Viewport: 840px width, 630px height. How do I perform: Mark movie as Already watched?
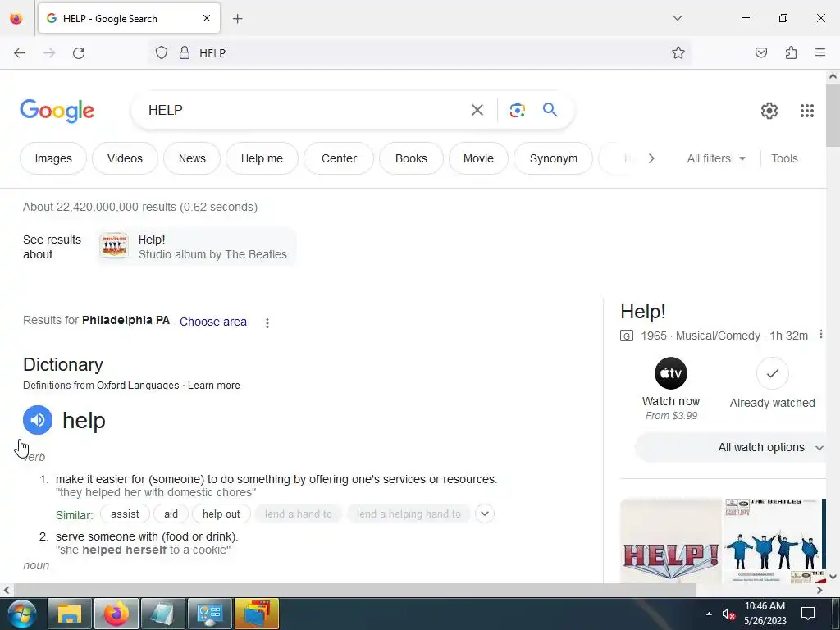click(x=772, y=384)
